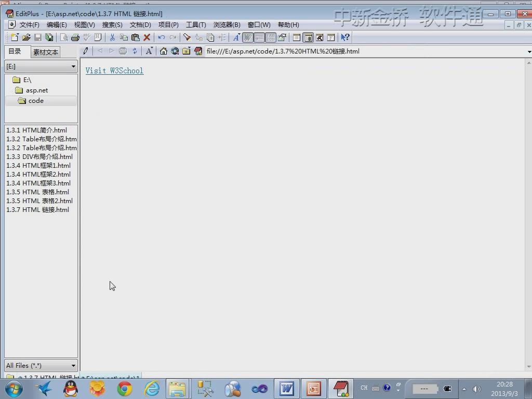Click the Save All icon
Image resolution: width=532 pixels, height=399 pixels.
click(x=49, y=37)
